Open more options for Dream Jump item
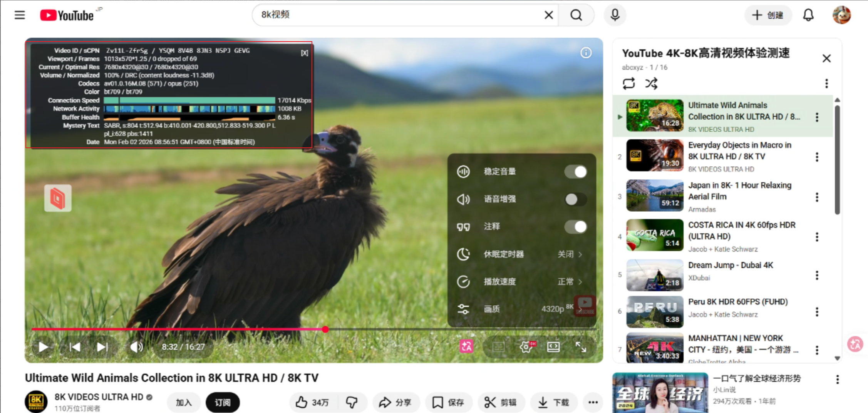The width and height of the screenshot is (868, 413). click(817, 275)
